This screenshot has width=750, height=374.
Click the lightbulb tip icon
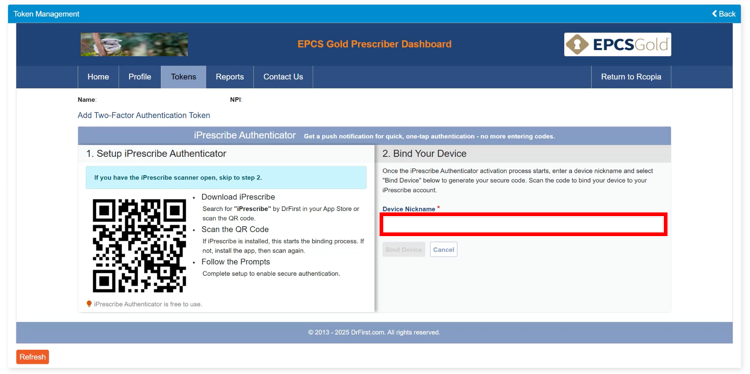coord(89,304)
